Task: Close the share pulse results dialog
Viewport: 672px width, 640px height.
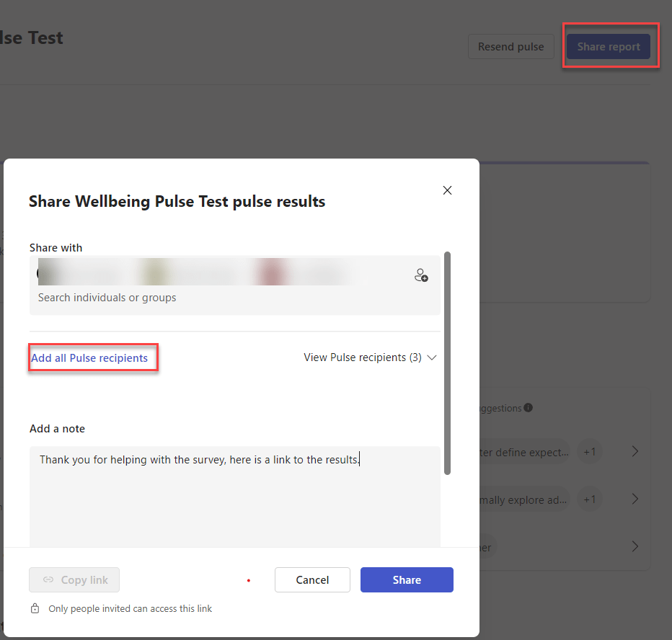Action: (x=447, y=190)
